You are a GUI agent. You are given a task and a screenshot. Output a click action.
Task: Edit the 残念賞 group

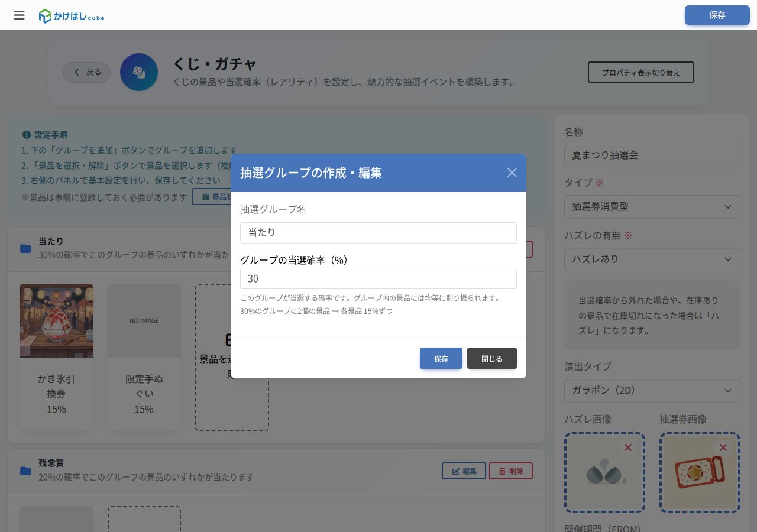pos(464,471)
